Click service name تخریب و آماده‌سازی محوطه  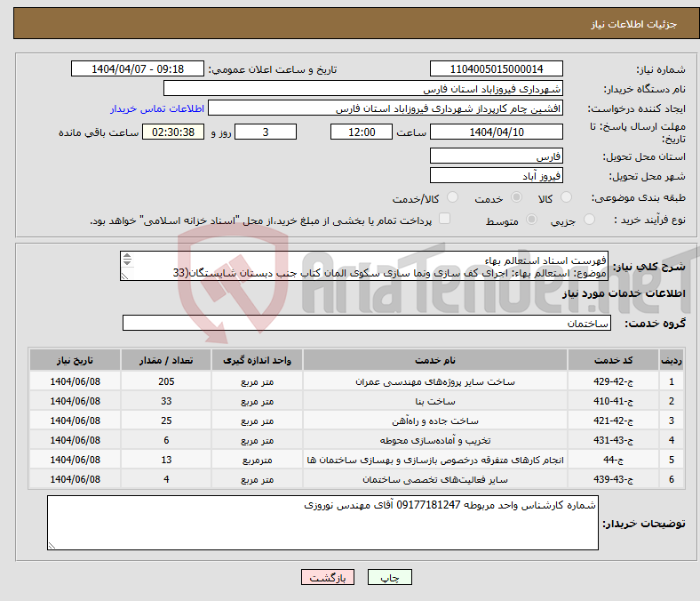(x=435, y=440)
